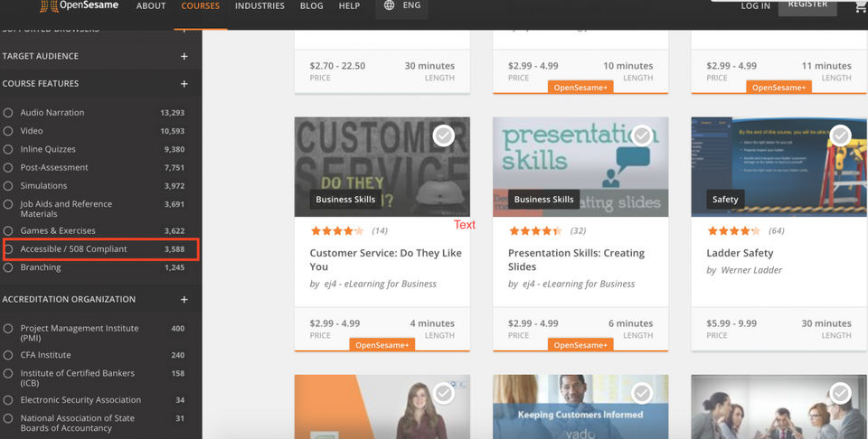Choose the Games & Exercises filter
Screen dimensions: 868x439
[x=8, y=230]
